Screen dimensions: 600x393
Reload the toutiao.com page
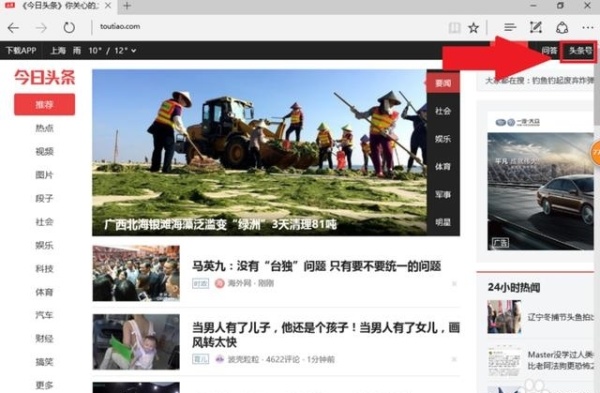[69, 28]
